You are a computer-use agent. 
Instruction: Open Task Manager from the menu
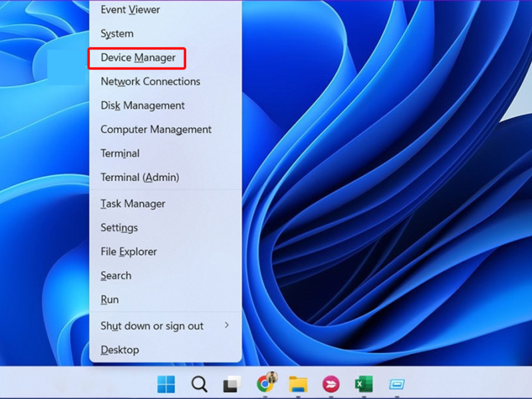tap(133, 204)
